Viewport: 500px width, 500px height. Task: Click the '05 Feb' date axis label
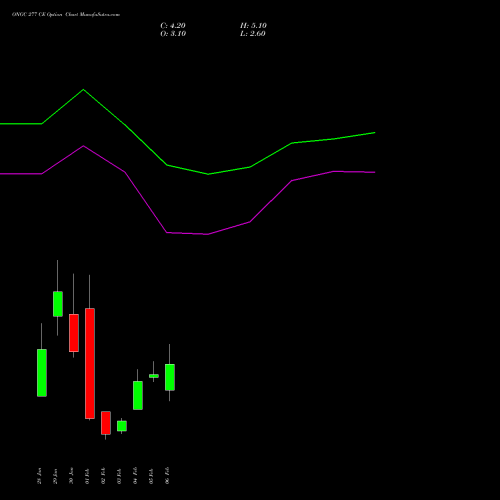point(151,476)
